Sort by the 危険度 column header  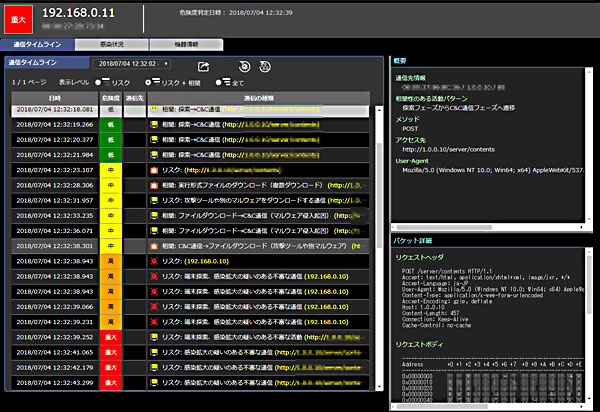click(111, 98)
